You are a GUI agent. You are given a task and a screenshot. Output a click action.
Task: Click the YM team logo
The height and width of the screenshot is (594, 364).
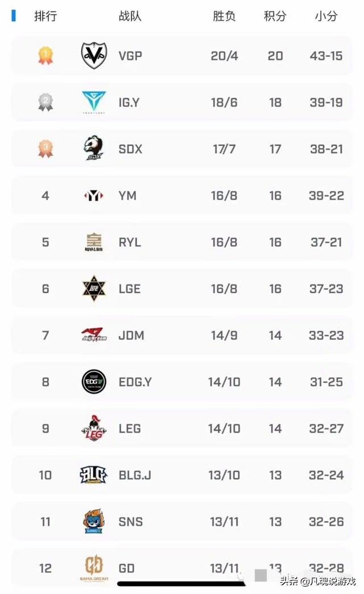point(94,196)
